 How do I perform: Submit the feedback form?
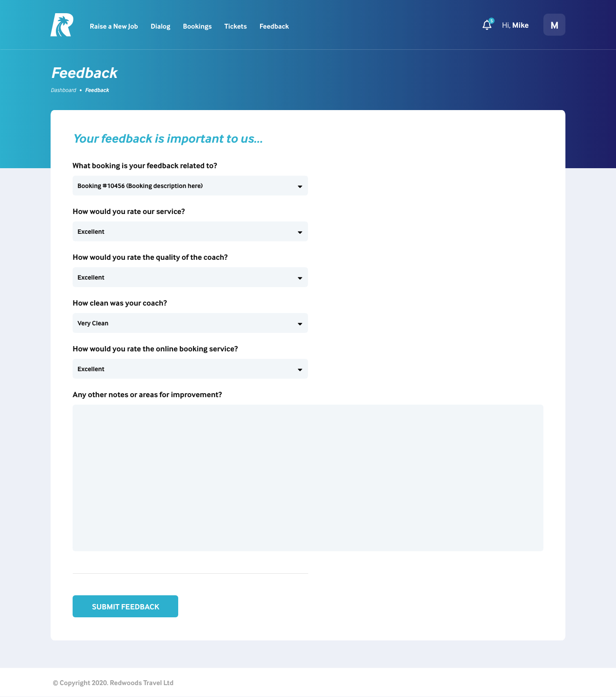point(125,606)
